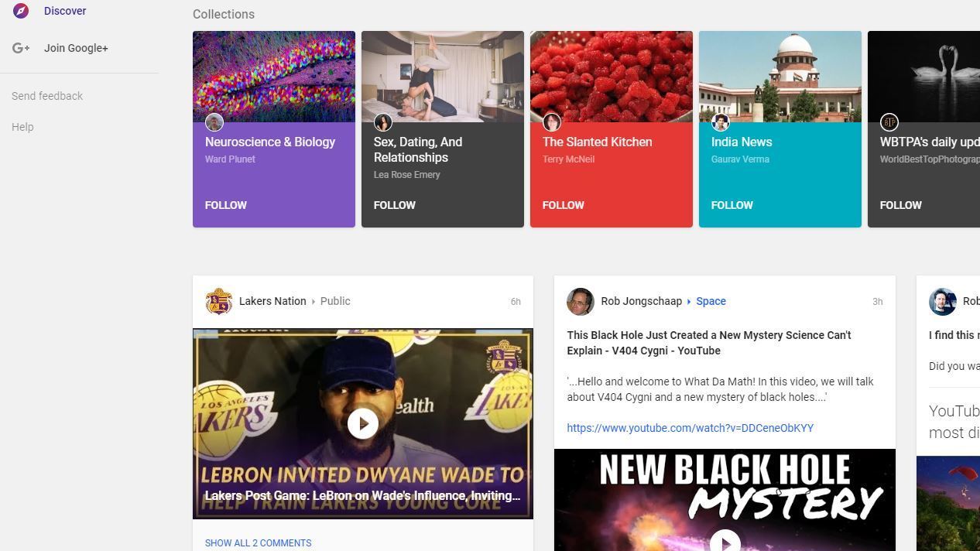Follow India News collection
The image size is (980, 551).
point(732,205)
